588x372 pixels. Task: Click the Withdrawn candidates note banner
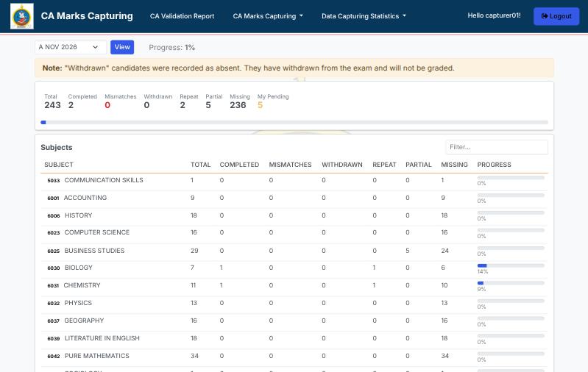click(294, 68)
